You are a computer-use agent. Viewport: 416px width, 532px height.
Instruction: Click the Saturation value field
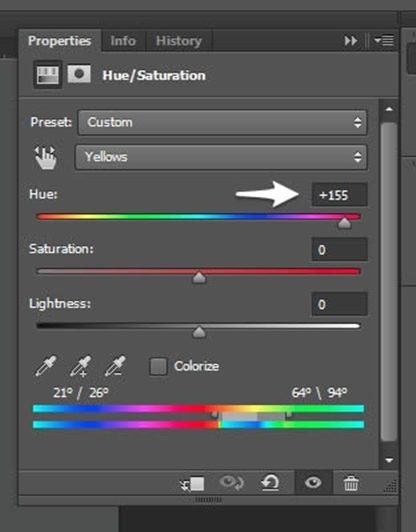pyautogui.click(x=340, y=250)
